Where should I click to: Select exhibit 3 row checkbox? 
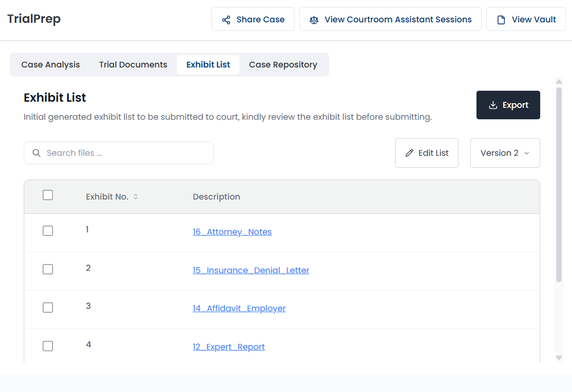(x=48, y=307)
